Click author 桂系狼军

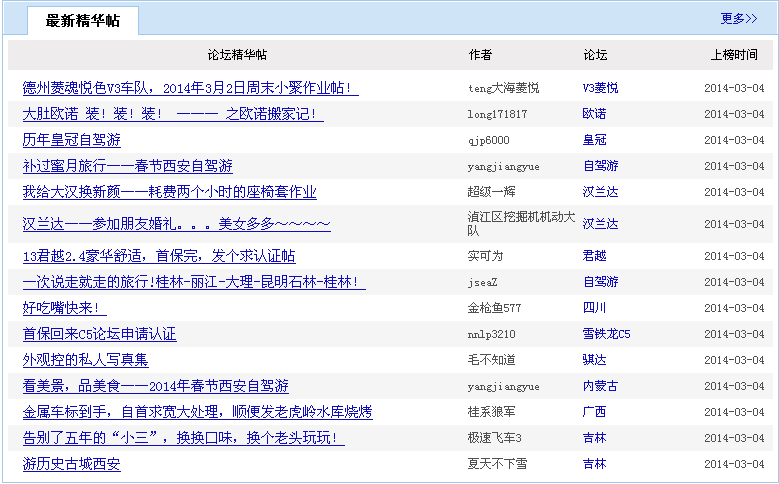(x=491, y=411)
